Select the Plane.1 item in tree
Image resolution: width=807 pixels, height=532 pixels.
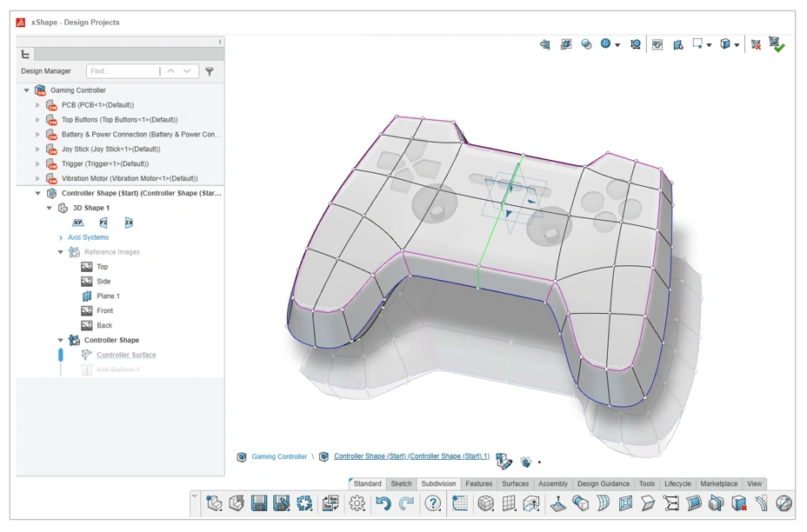(x=108, y=296)
